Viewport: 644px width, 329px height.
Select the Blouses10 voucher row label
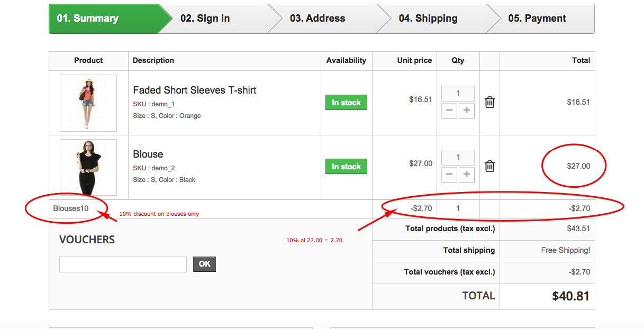click(x=71, y=208)
